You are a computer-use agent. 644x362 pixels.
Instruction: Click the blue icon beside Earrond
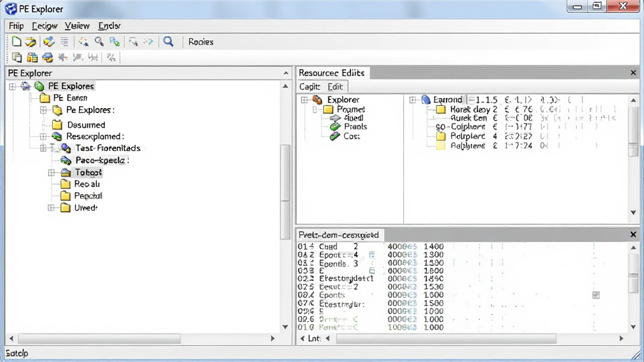[426, 100]
